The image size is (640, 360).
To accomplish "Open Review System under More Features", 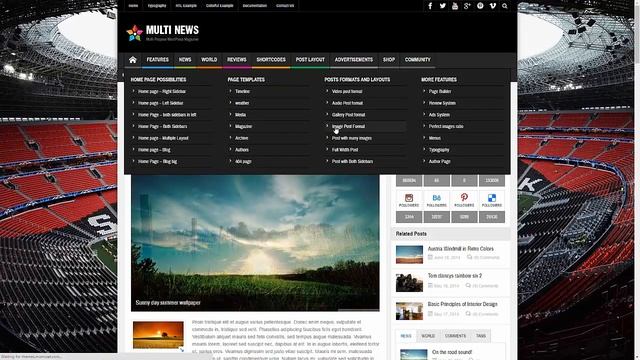I will click(x=442, y=103).
